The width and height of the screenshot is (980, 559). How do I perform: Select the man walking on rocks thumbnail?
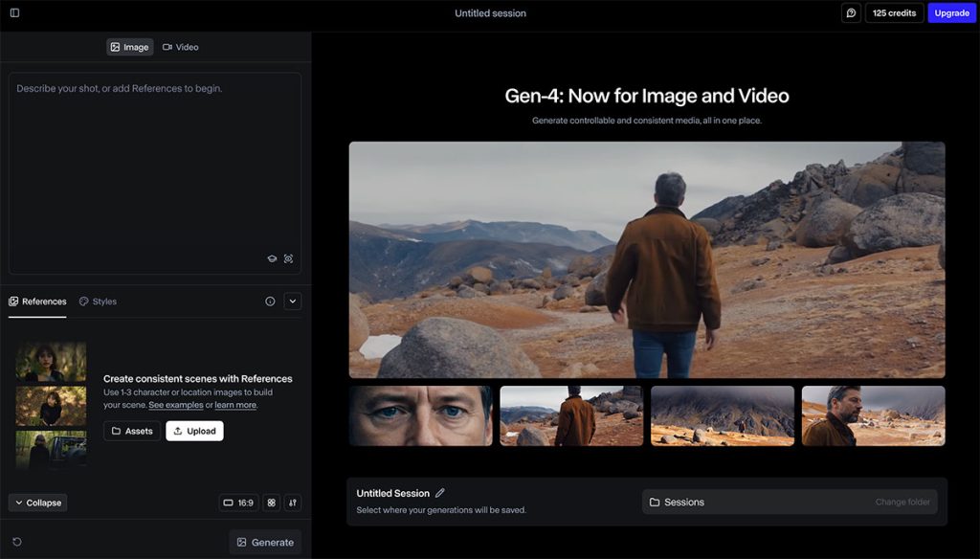(571, 415)
